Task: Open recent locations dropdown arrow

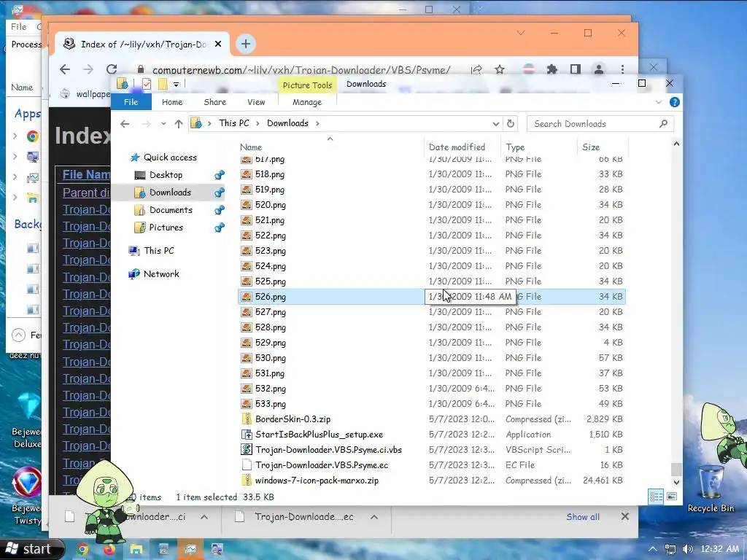Action: (163, 124)
